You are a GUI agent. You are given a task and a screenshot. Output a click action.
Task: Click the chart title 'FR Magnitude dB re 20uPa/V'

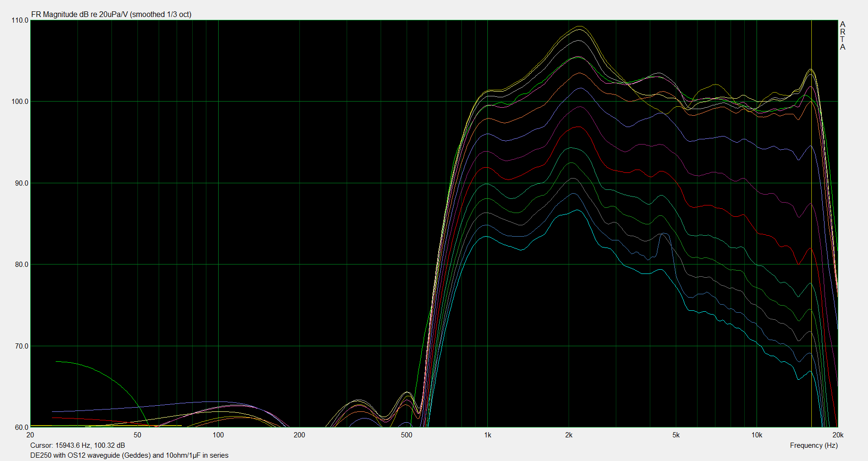point(80,14)
